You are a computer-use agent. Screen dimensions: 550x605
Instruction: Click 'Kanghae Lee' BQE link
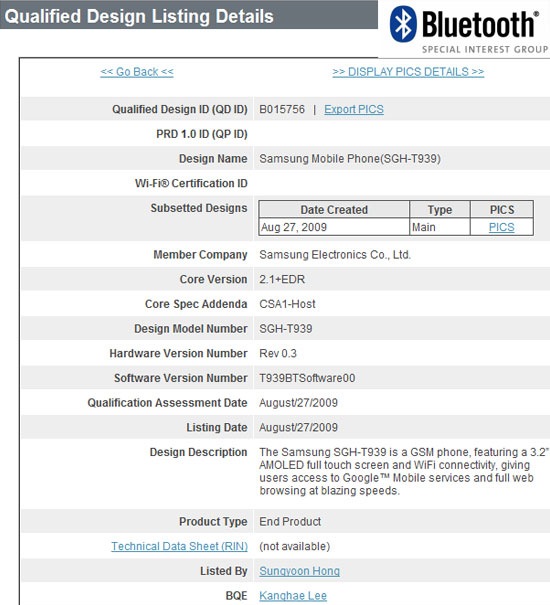293,595
